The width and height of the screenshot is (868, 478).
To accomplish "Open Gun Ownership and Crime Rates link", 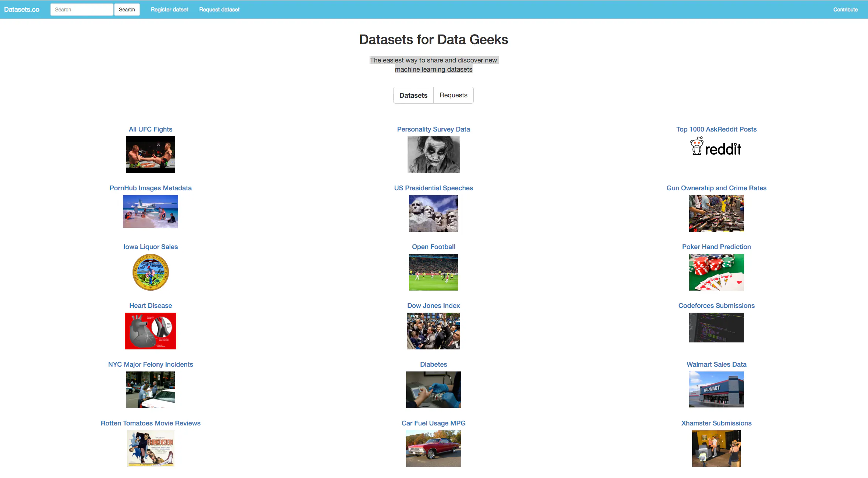I will (716, 188).
